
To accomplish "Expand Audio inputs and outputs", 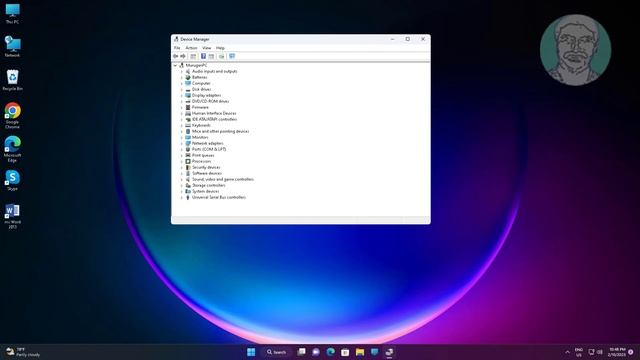I will (182, 71).
